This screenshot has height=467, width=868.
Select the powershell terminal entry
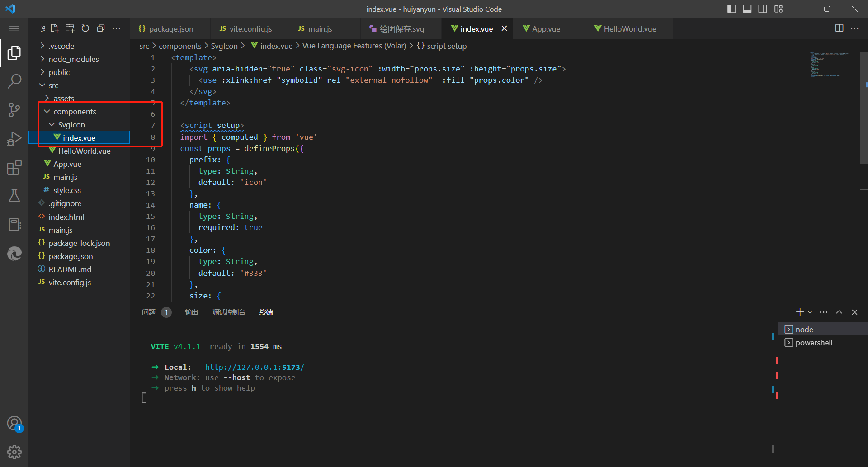pyautogui.click(x=814, y=343)
